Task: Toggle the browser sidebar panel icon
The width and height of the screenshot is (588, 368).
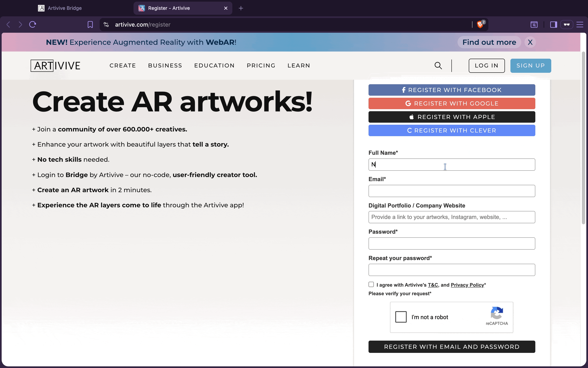Action: coord(553,25)
